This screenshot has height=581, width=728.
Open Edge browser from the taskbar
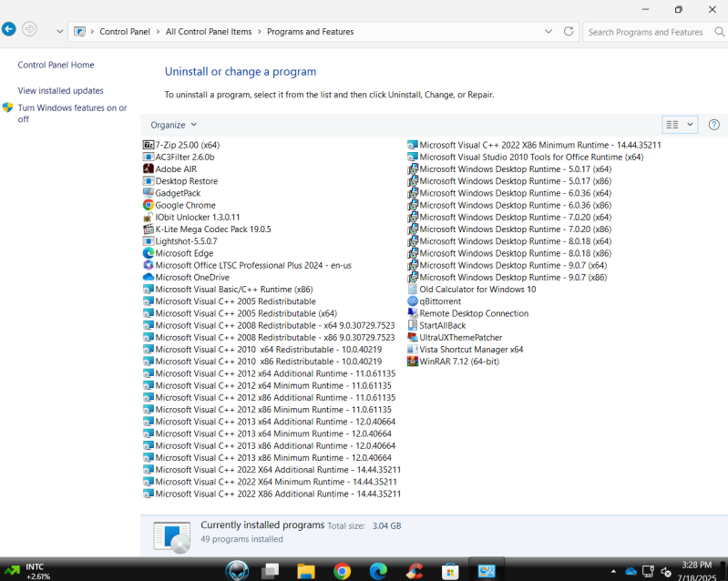[378, 571]
